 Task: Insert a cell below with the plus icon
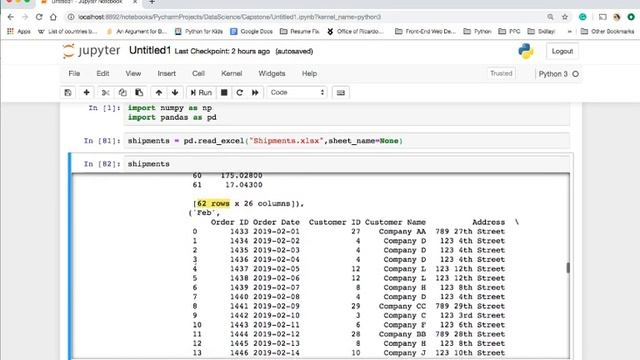tap(87, 93)
